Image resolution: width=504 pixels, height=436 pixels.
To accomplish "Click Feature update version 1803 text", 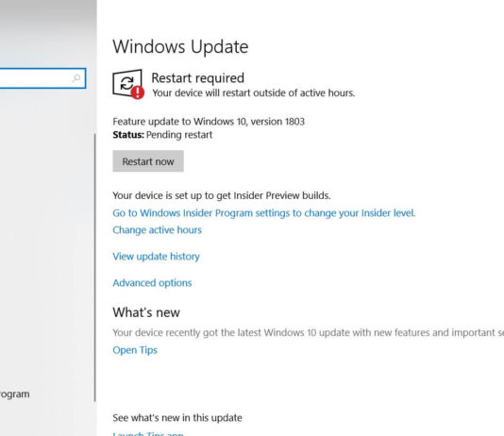I will [209, 122].
